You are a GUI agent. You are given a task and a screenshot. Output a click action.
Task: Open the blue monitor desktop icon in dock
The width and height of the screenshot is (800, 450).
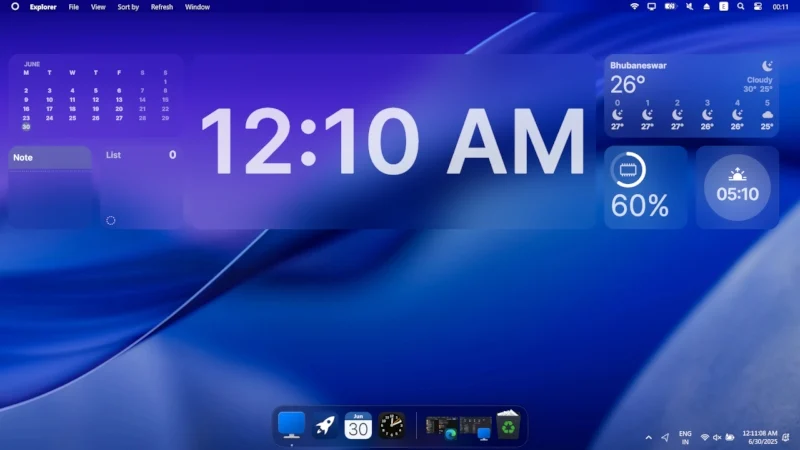tap(291, 425)
